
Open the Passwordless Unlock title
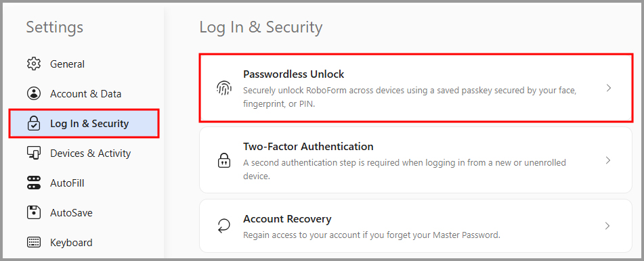coord(294,74)
